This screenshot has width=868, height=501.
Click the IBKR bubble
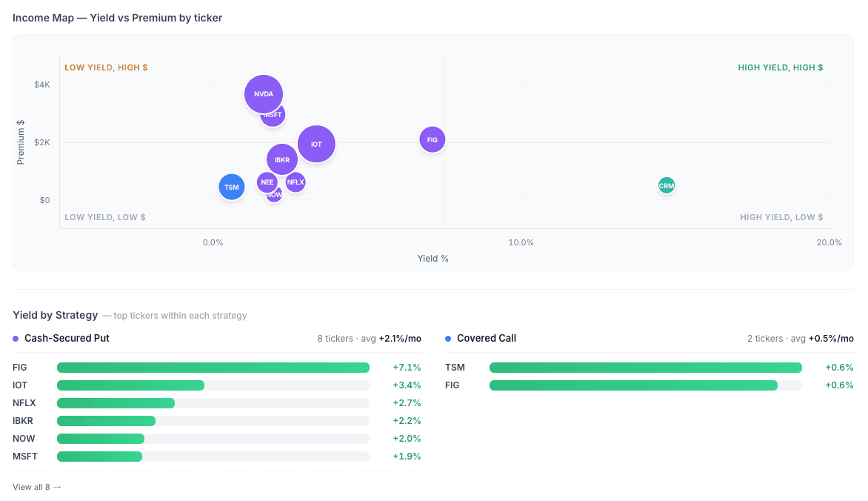[281, 159]
